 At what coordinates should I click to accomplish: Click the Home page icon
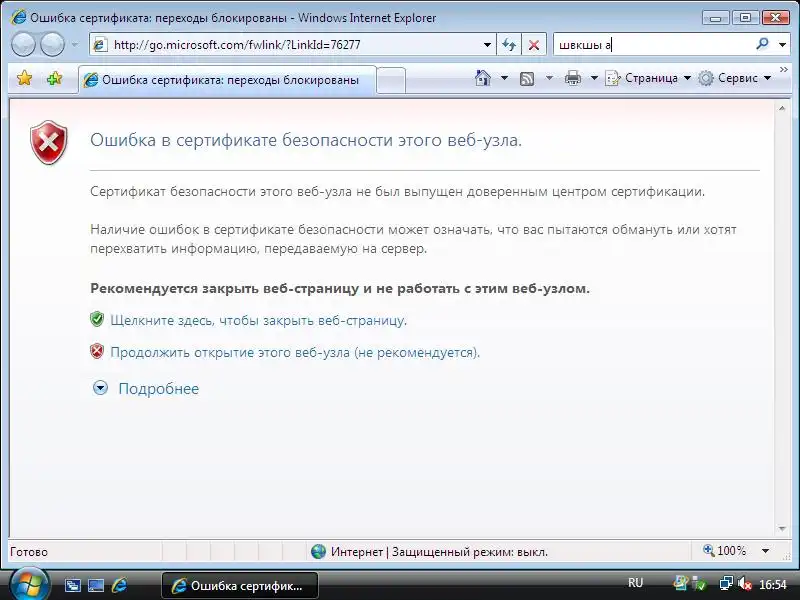point(483,78)
